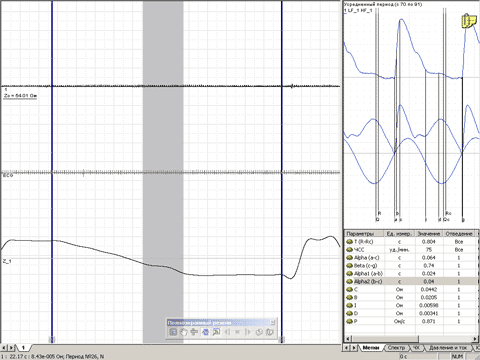Click the Ом/с unit cell for P
This screenshot has height=360, width=480.
tap(400, 321)
